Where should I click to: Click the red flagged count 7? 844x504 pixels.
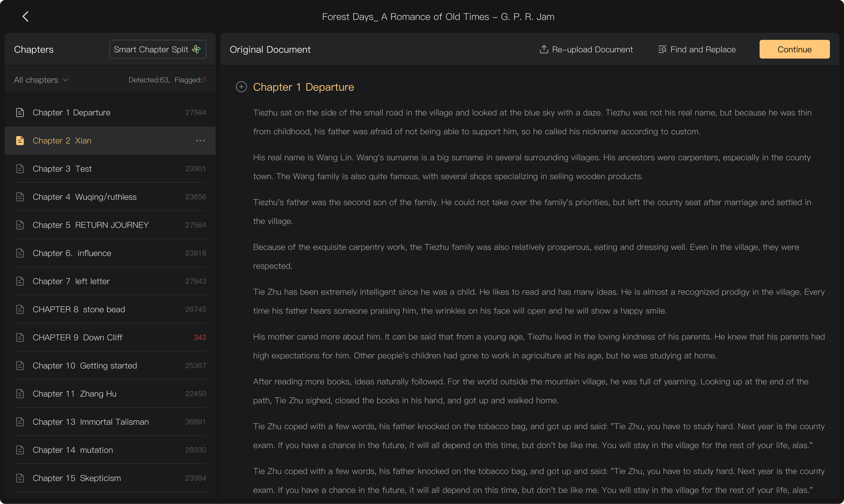204,80
